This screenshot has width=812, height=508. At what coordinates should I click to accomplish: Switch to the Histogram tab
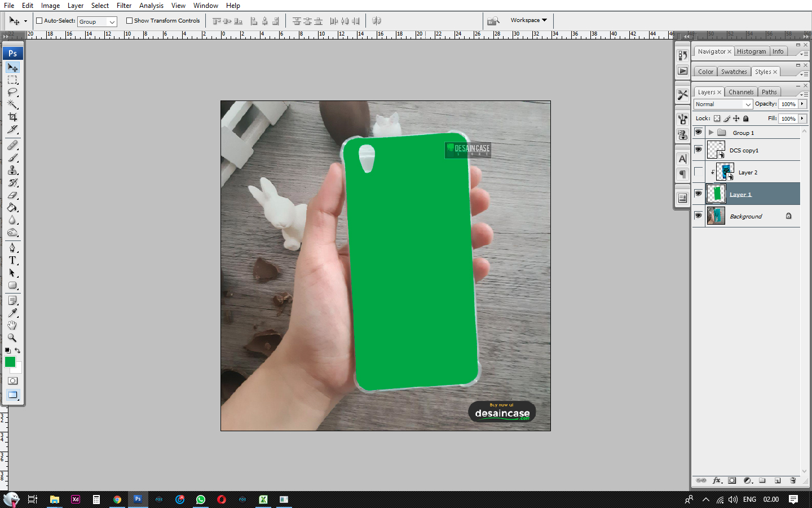(x=752, y=51)
